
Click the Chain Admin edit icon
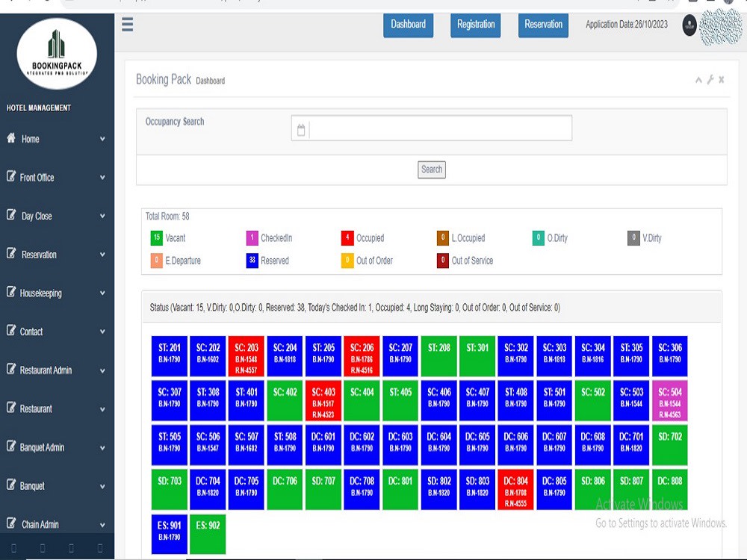pyautogui.click(x=11, y=523)
